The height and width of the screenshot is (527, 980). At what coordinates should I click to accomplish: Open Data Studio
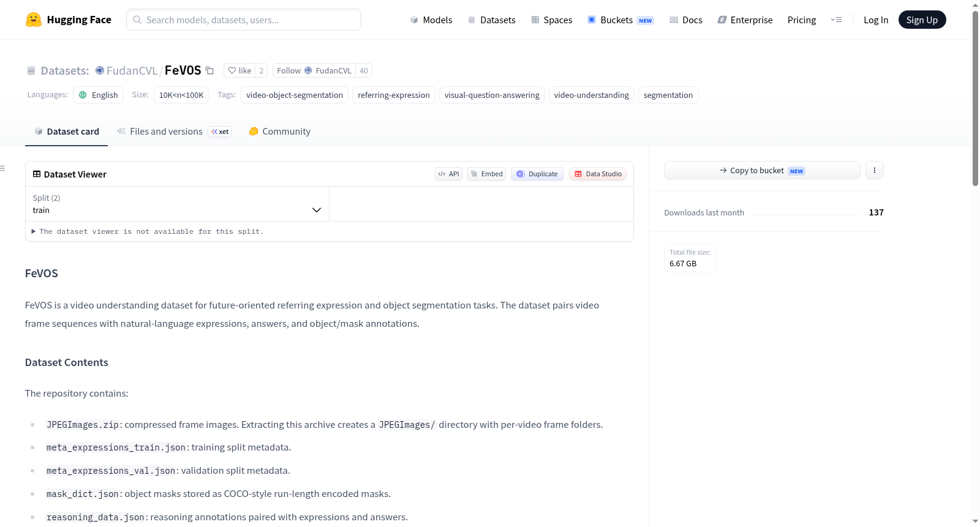[x=598, y=174]
